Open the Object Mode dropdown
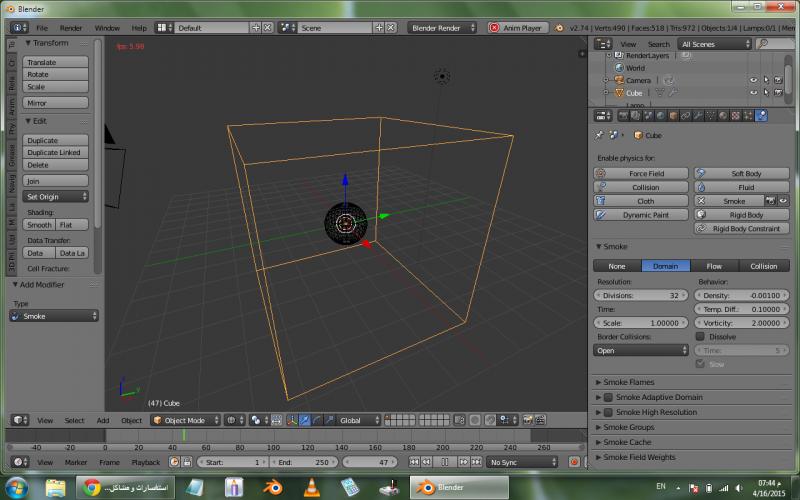 tap(186, 420)
